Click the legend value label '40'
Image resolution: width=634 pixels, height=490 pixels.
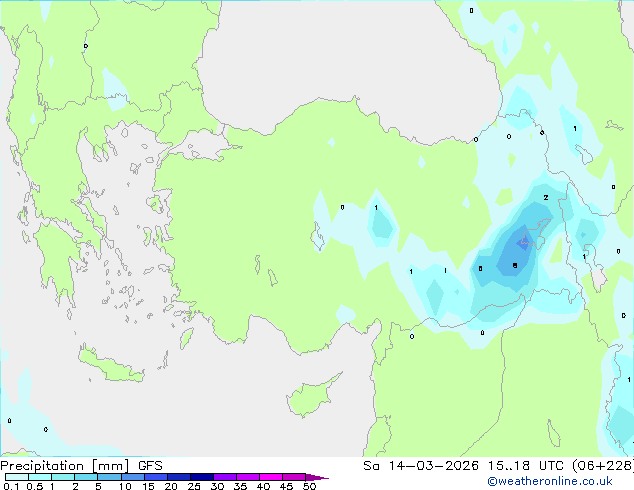[263, 486]
